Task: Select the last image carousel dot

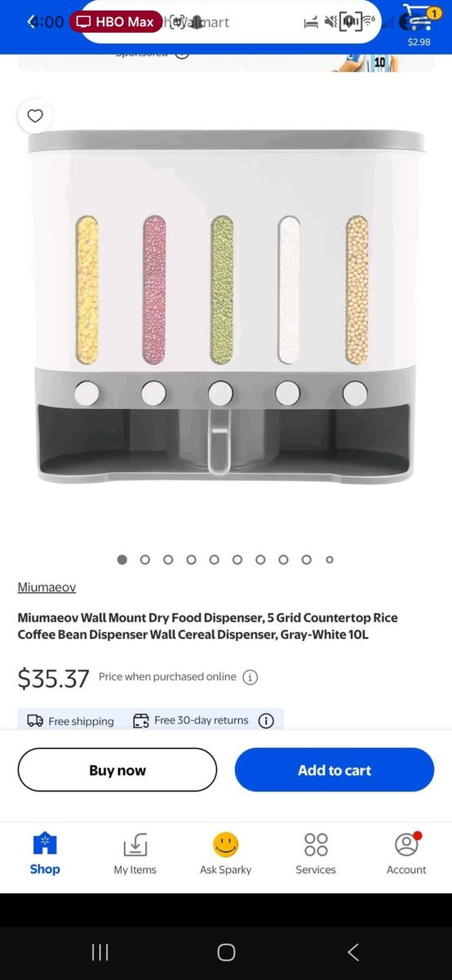Action: (x=330, y=559)
